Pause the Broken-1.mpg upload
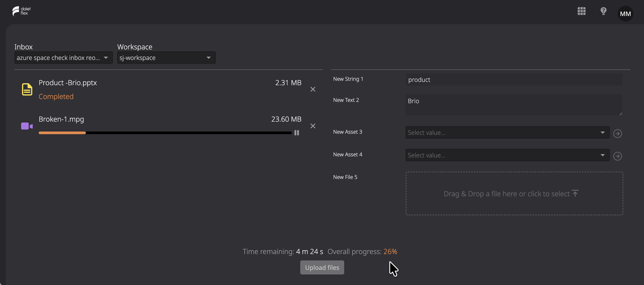 click(x=297, y=133)
